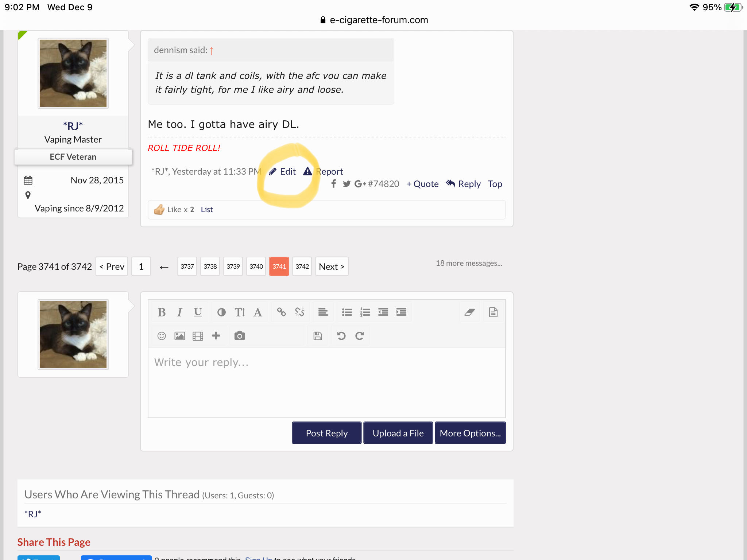Remove formatting with eraser icon

469,312
